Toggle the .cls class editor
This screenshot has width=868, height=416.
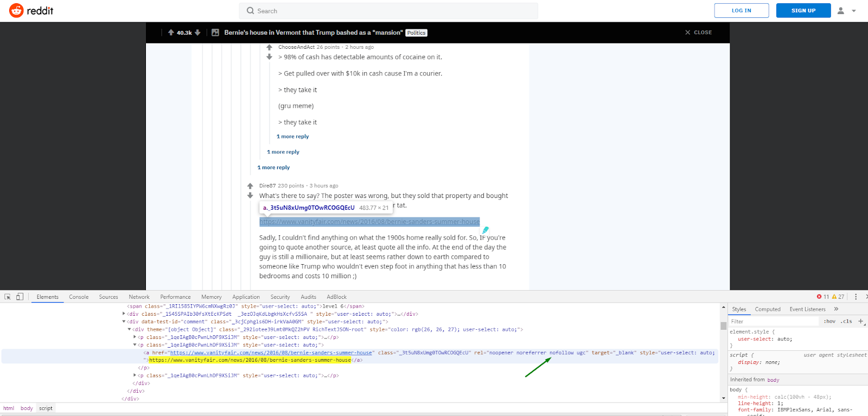coord(846,322)
